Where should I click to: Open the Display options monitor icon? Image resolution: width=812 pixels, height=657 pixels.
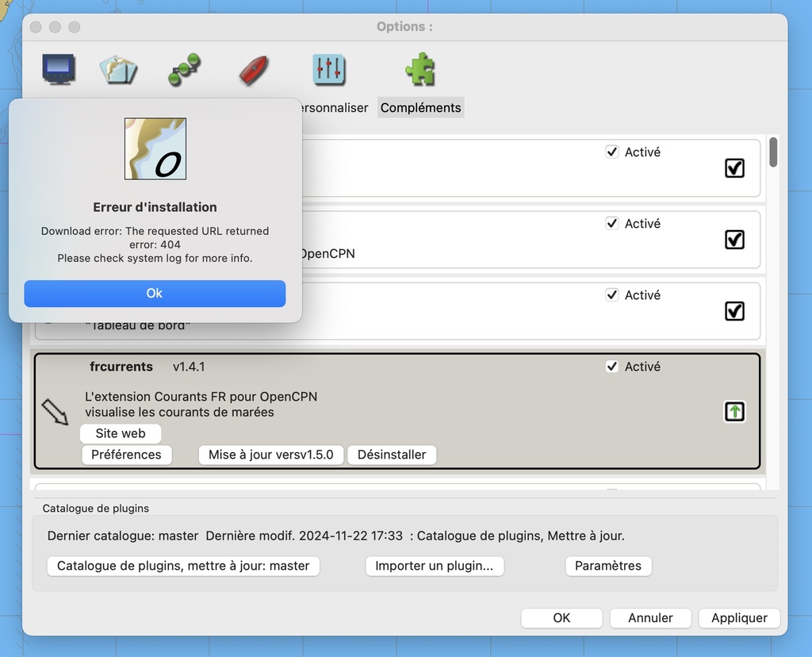(x=59, y=70)
